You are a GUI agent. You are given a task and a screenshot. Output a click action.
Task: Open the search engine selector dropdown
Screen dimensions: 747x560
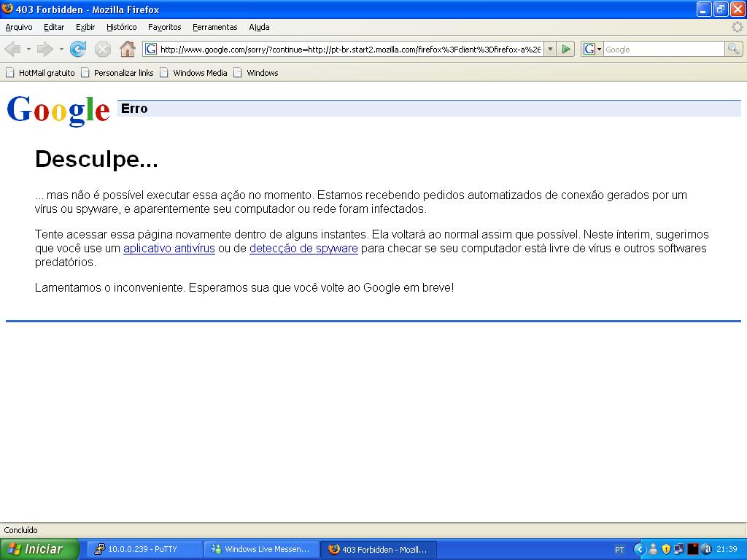[592, 49]
